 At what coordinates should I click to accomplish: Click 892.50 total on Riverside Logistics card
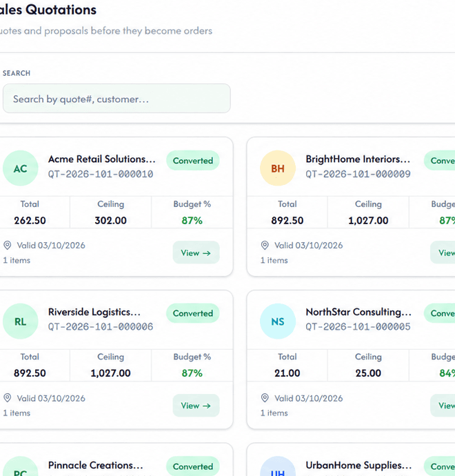pos(30,373)
